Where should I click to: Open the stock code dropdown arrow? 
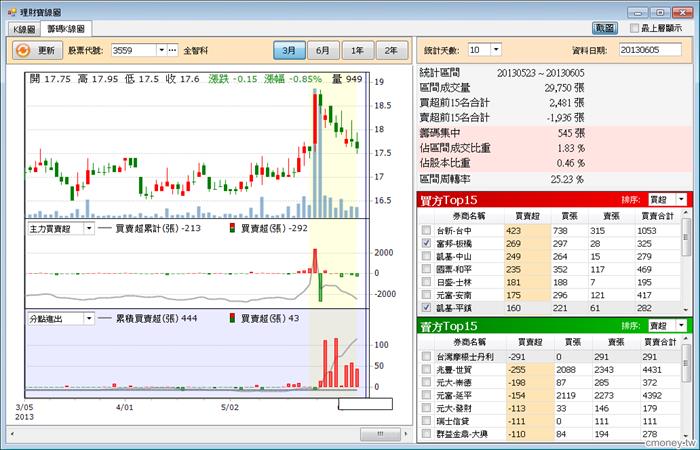click(162, 50)
